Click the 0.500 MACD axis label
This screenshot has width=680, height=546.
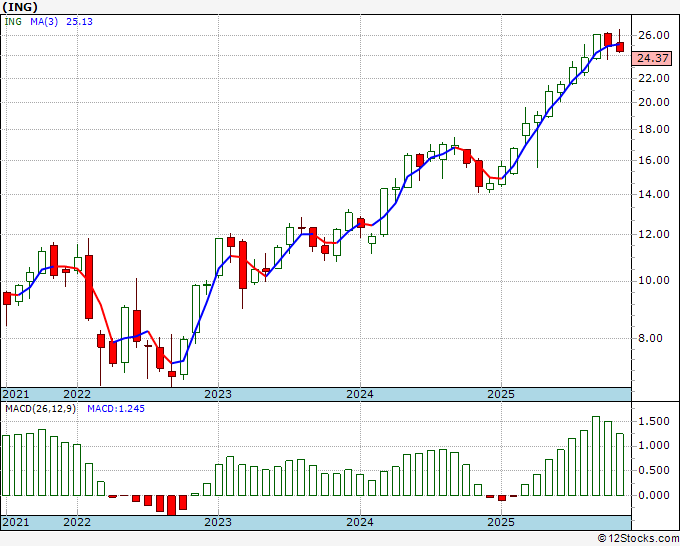(654, 471)
